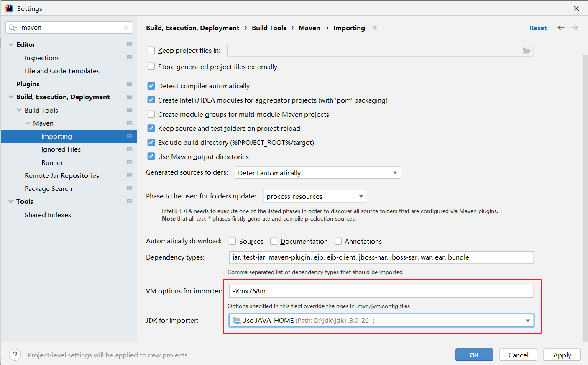588x365 pixels.
Task: Enable Create module groups for multi-module projects
Action: tap(151, 114)
